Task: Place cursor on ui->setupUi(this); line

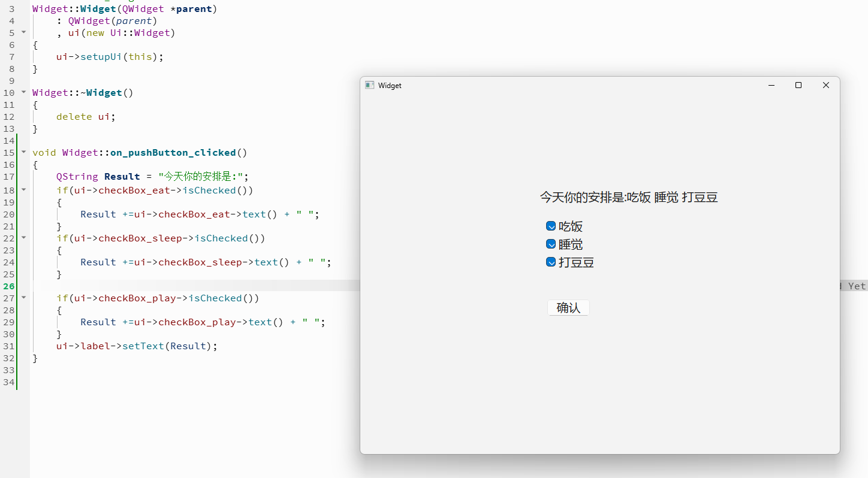Action: click(x=110, y=57)
